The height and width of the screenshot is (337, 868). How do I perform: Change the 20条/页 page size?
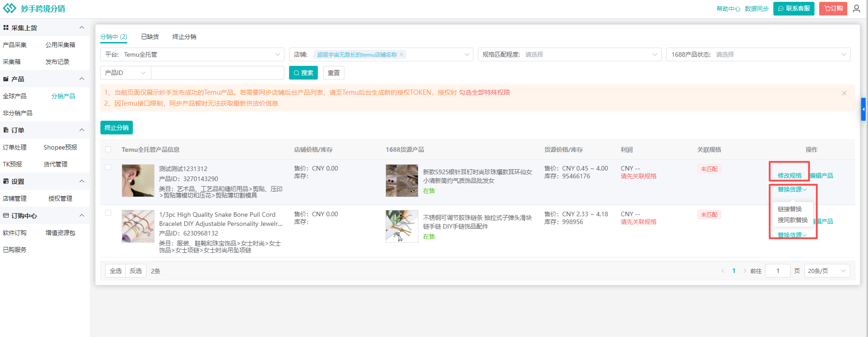coord(827,271)
